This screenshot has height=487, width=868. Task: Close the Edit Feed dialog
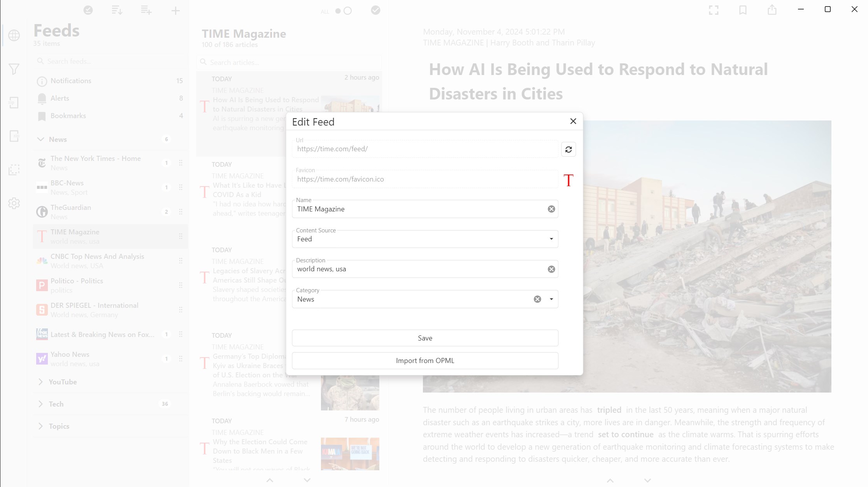click(573, 121)
